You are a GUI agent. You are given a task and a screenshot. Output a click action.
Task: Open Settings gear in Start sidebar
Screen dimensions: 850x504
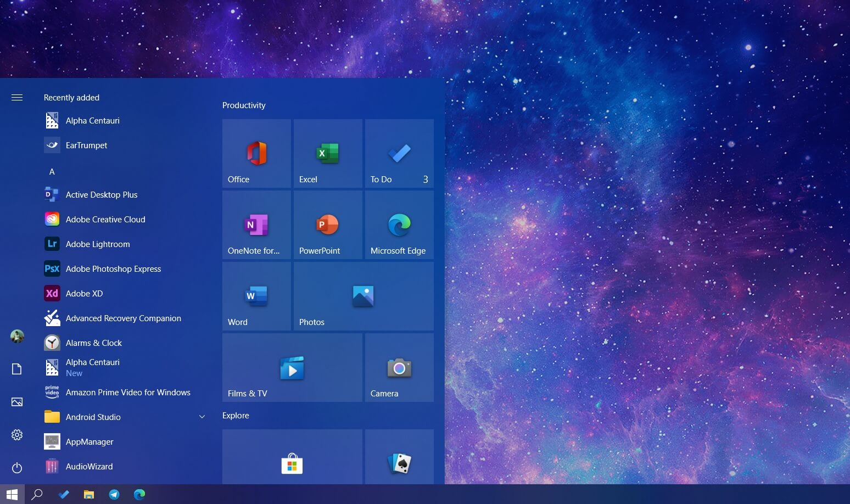(17, 435)
